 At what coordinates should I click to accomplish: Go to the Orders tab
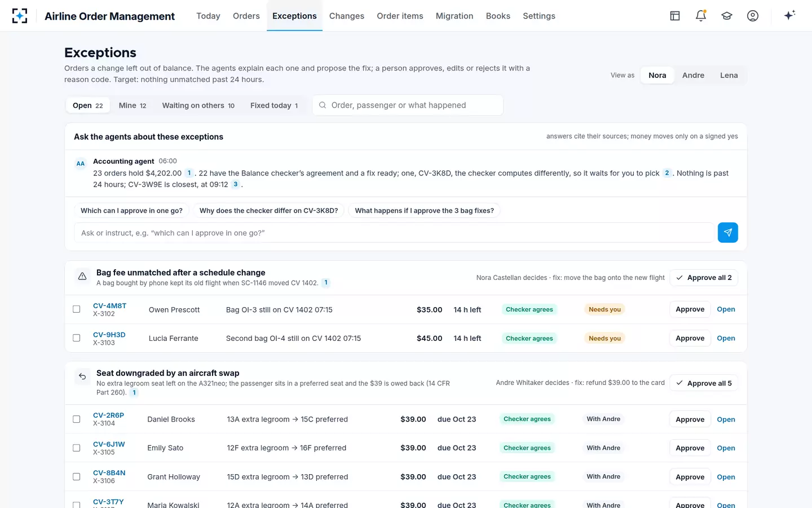246,16
